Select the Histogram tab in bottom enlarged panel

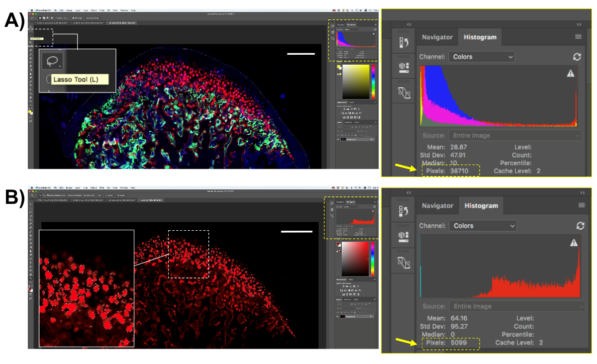[480, 205]
